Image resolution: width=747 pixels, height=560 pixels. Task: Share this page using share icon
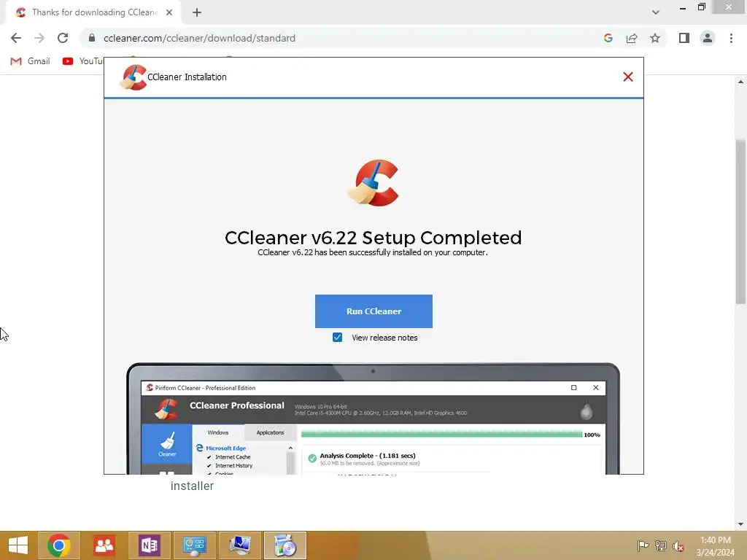click(632, 38)
